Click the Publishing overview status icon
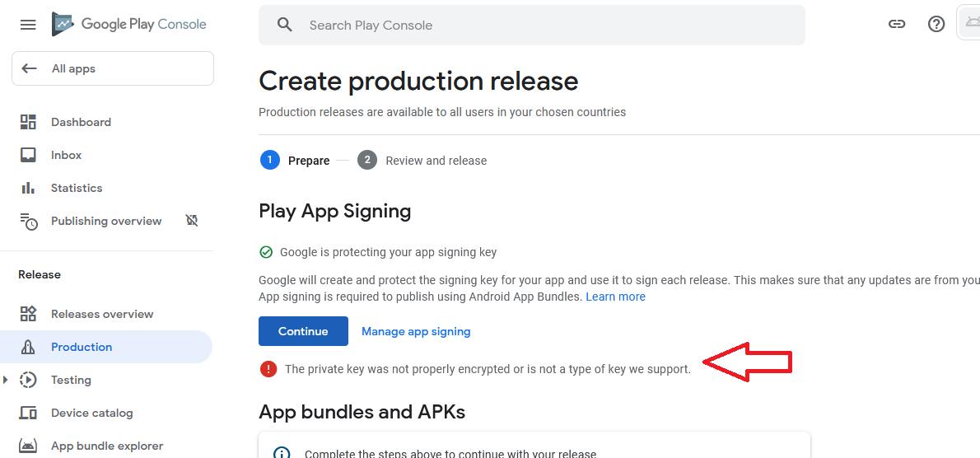This screenshot has height=458, width=980. 192,221
